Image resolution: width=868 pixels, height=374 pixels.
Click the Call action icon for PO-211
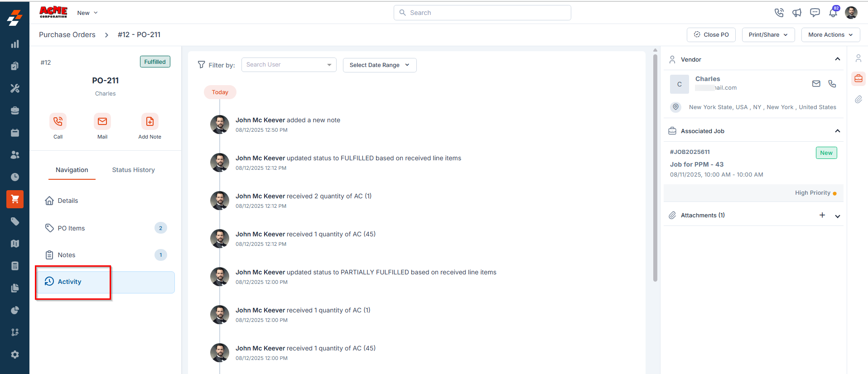pos(58,121)
